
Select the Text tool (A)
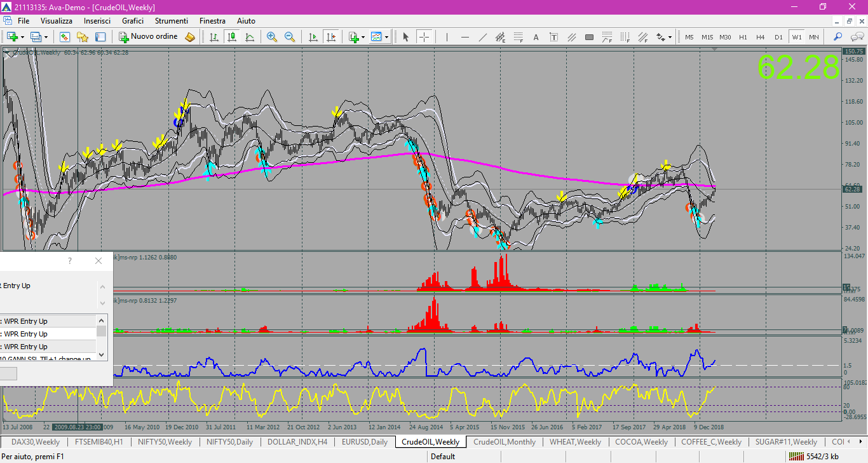[x=536, y=37]
